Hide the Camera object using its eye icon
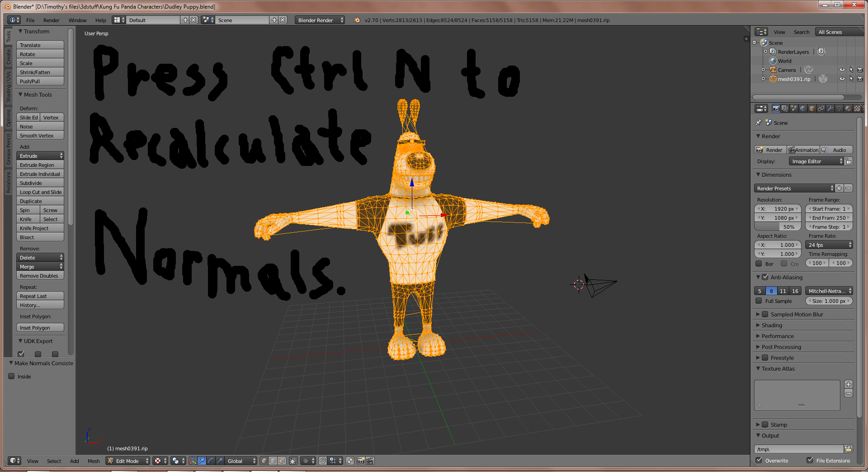Image resolution: width=868 pixels, height=472 pixels. [x=842, y=70]
